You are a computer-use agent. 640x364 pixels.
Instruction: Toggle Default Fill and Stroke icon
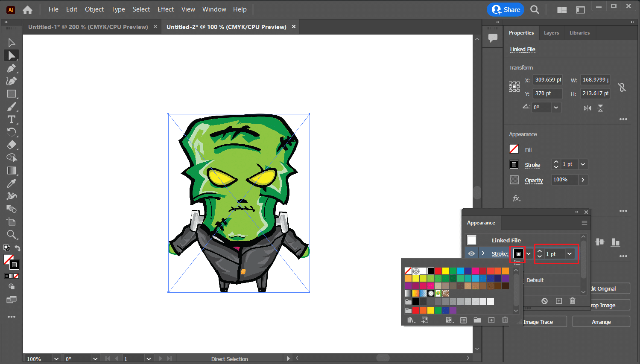(7, 248)
